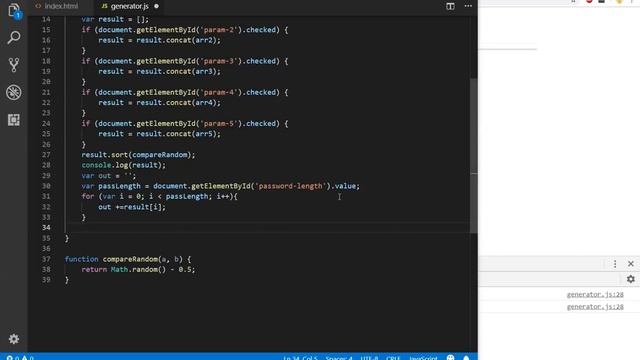Image resolution: width=640 pixels, height=360 pixels.
Task: Click the unsaved dot on generator.js tab
Action: pos(156,6)
